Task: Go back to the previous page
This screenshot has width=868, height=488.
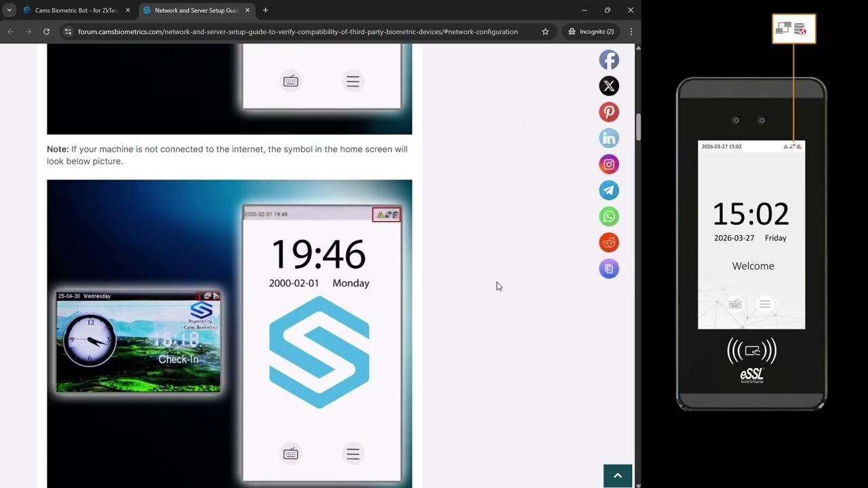Action: [x=10, y=31]
